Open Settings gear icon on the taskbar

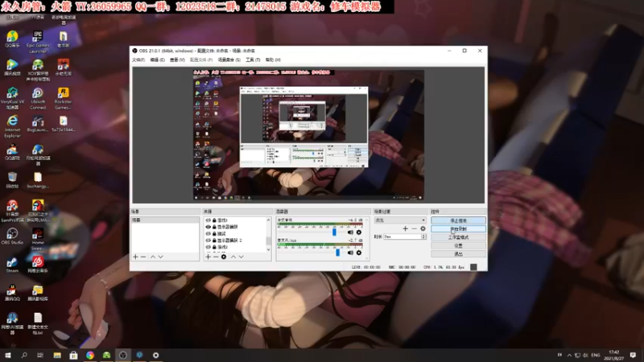[155, 355]
